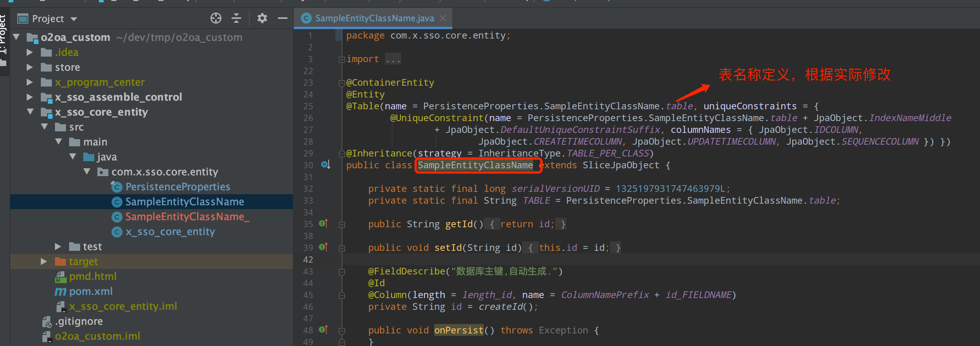Click the override gutter icon beside setId
Screen dimensions: 980x346
click(324, 247)
